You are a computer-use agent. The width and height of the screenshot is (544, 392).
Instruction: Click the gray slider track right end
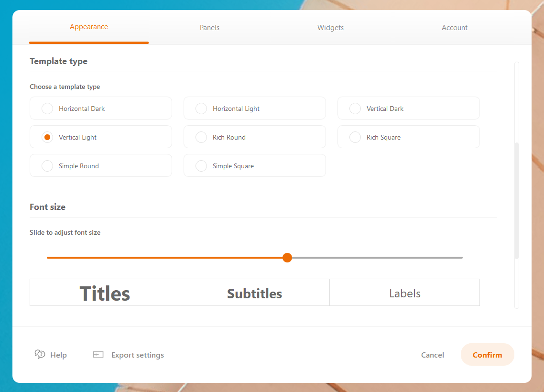coord(459,258)
